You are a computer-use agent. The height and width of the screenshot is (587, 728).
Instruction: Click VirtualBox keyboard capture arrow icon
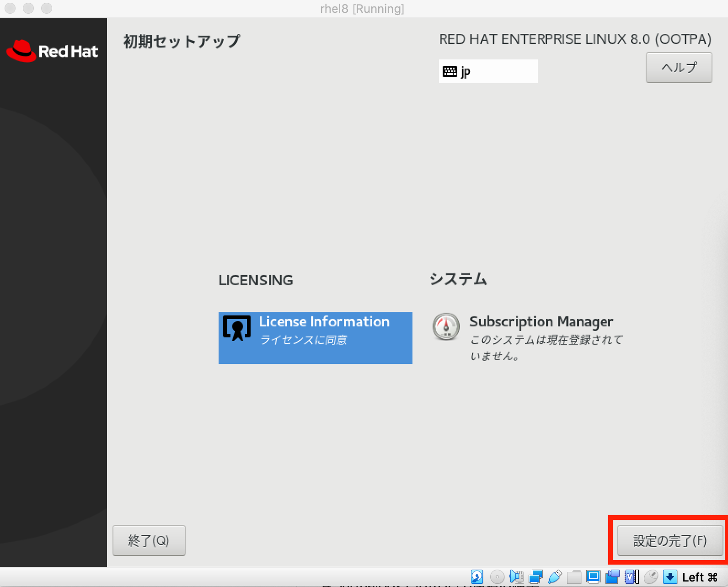670,577
